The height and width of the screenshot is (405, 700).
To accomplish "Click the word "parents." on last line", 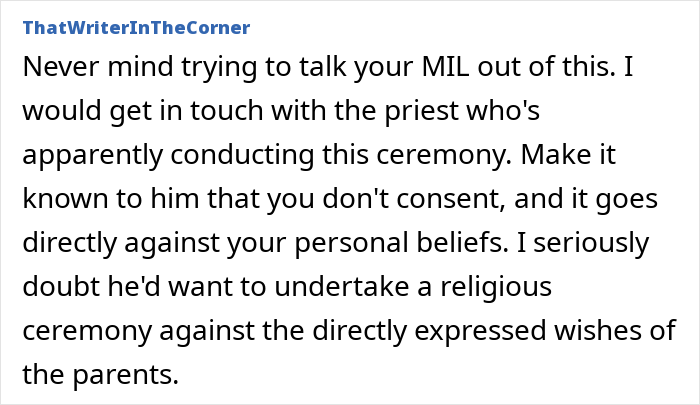I will point(125,376).
